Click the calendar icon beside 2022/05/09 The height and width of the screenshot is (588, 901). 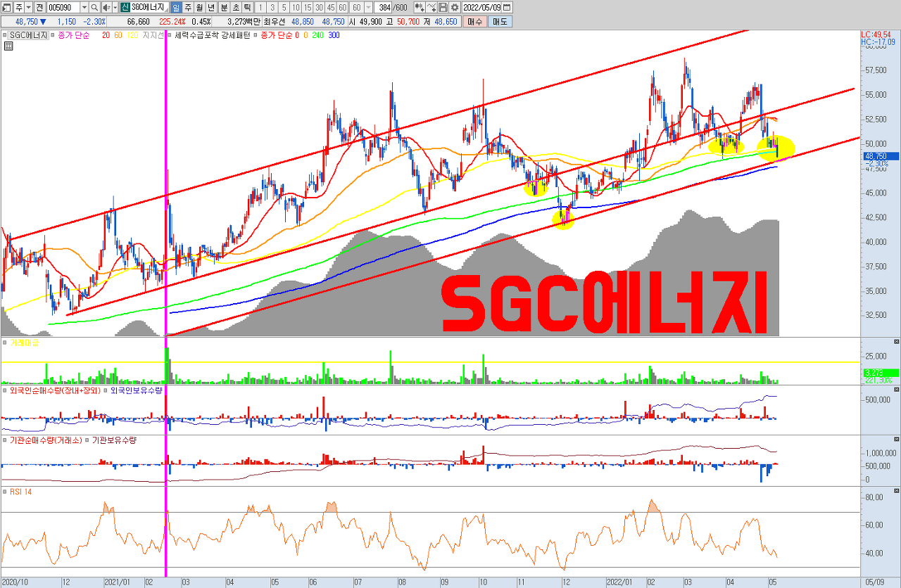coord(508,7)
